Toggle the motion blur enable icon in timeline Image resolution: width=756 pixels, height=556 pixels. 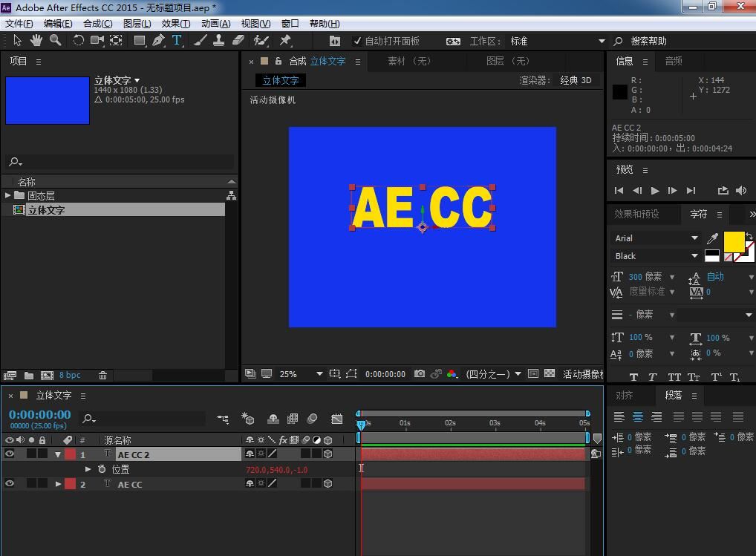[312, 419]
